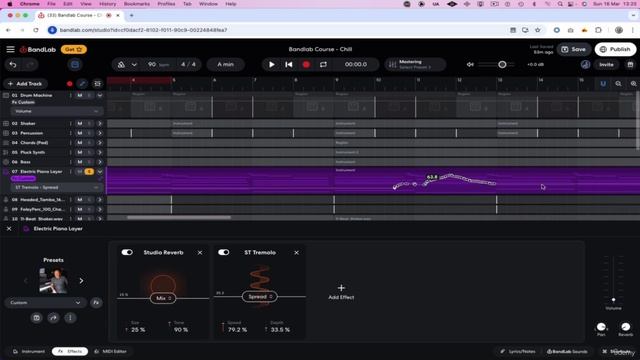Click the Fx button beside Custom preset
640x360 pixels.
(96, 302)
